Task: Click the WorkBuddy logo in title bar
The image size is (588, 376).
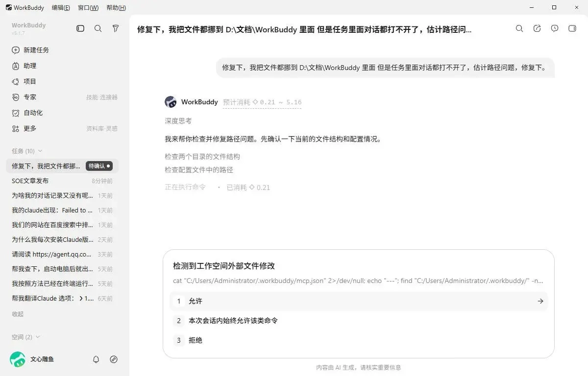Action: (9, 7)
